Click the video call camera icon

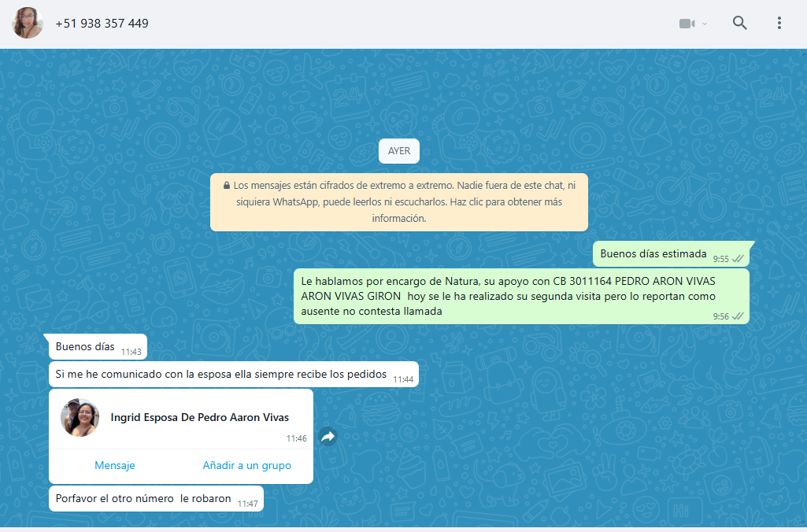(687, 24)
